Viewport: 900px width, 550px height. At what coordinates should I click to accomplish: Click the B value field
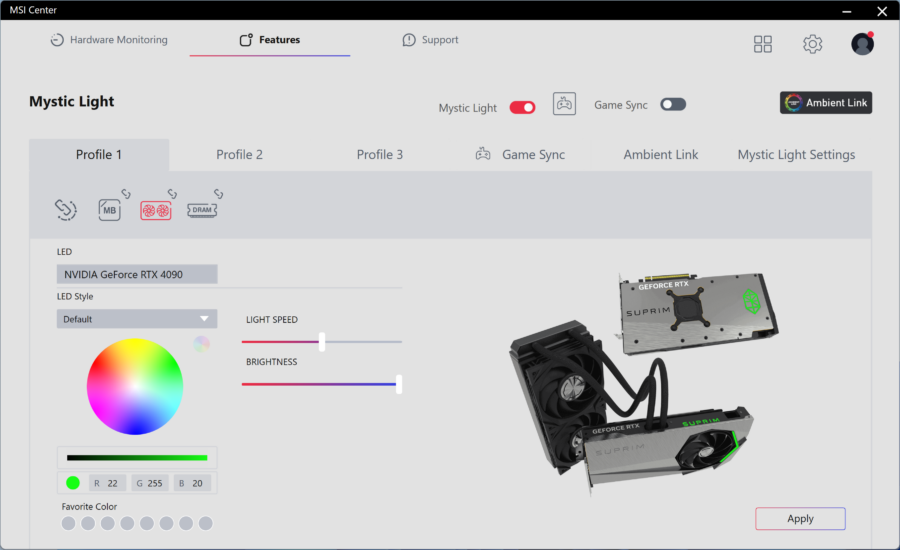(x=192, y=483)
